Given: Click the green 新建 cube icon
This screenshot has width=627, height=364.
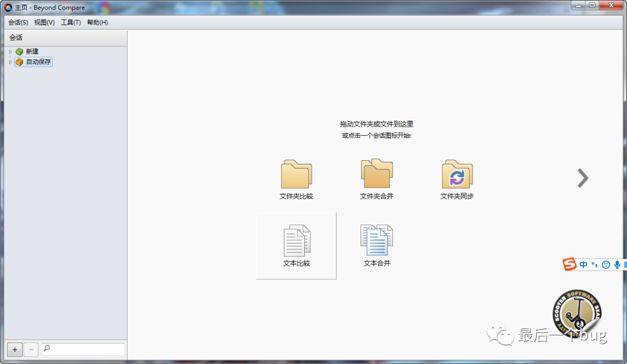Looking at the screenshot, I should 20,52.
